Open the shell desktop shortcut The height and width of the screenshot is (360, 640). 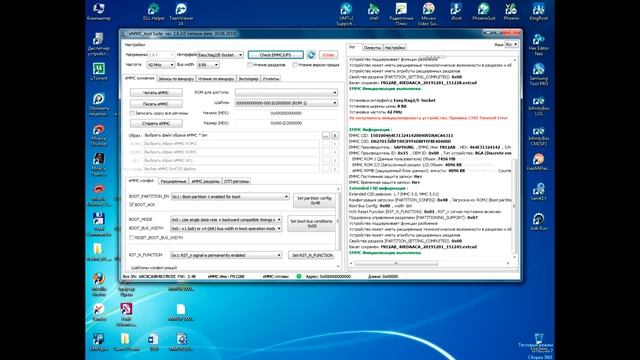tap(373, 12)
